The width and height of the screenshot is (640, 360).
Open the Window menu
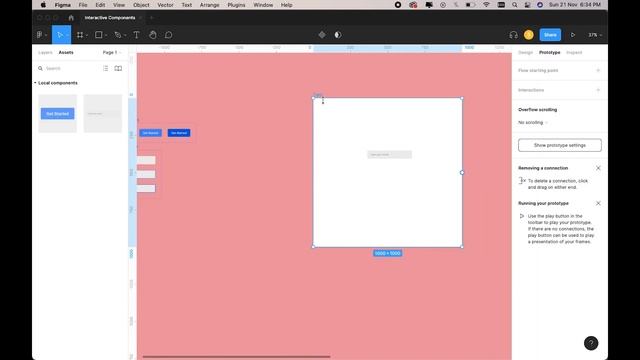pos(263,5)
